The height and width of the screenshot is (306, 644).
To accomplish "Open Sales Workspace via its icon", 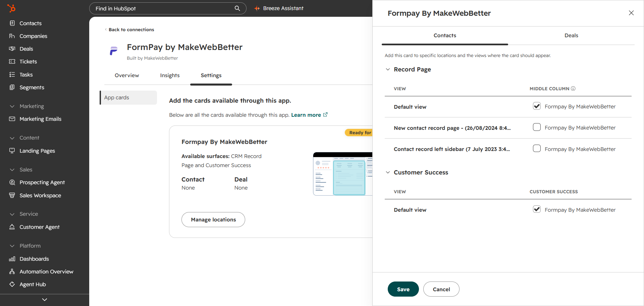I will [x=12, y=195].
